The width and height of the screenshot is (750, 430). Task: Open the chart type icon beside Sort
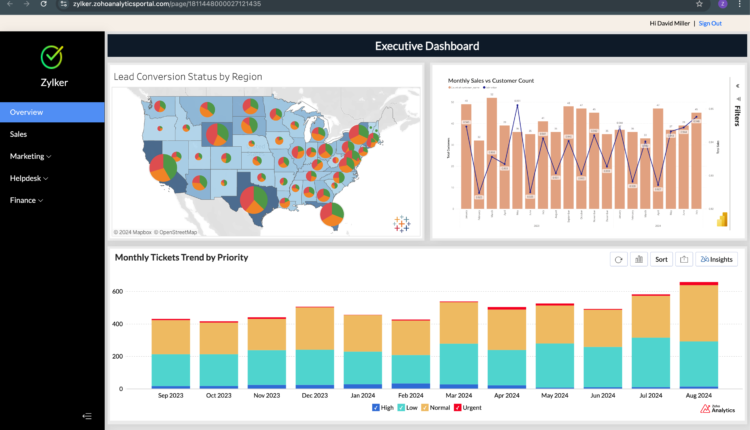pos(640,259)
